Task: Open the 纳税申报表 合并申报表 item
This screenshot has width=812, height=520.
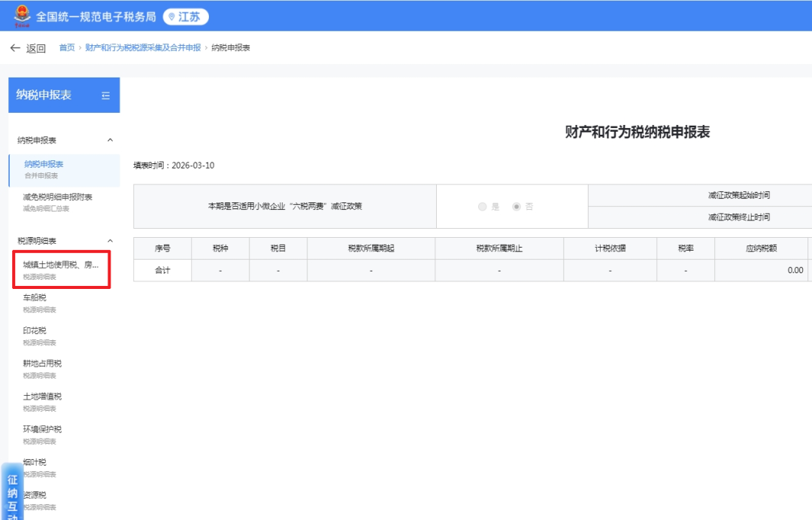Action: pos(64,170)
